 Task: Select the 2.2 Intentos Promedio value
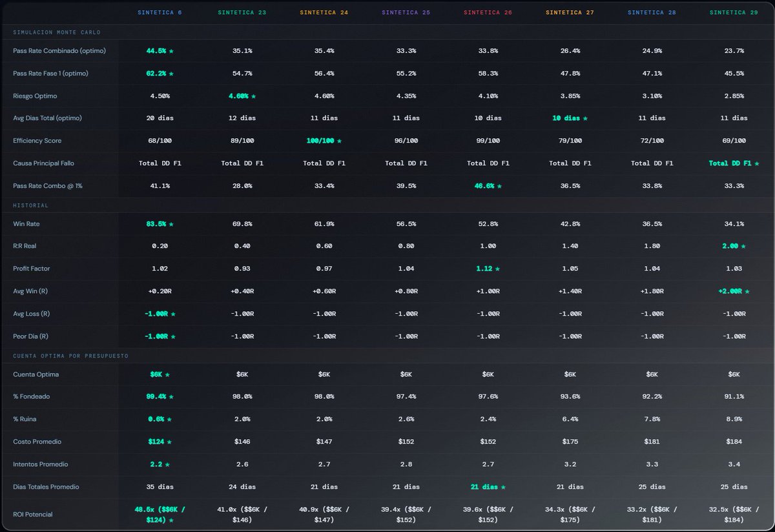[156, 464]
